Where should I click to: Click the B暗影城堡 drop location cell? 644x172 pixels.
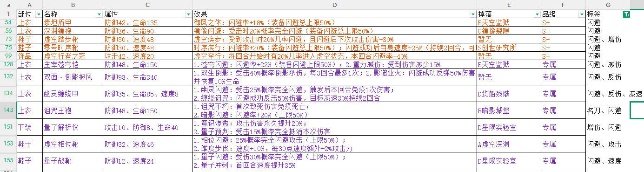pos(509,110)
